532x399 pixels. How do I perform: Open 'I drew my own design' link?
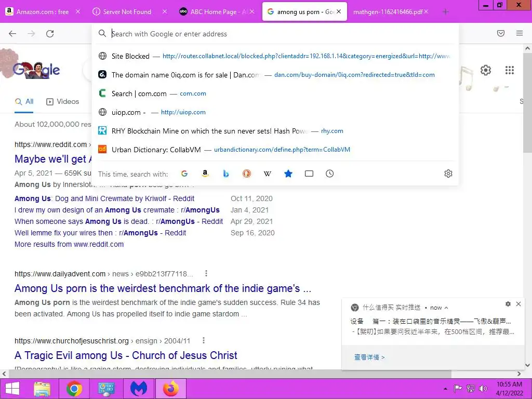[117, 210]
